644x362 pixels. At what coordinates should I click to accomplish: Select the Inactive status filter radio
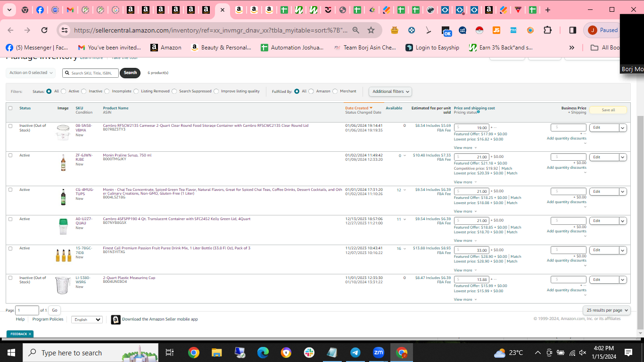pyautogui.click(x=84, y=91)
